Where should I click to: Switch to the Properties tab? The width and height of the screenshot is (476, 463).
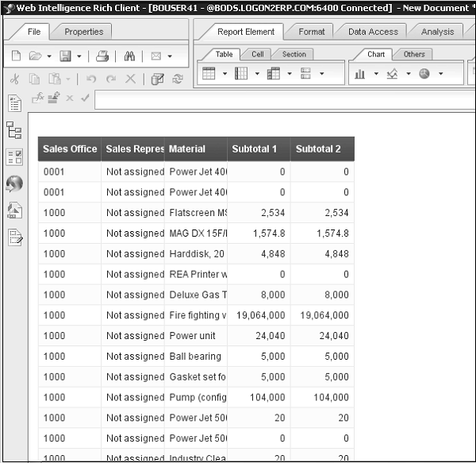(x=83, y=32)
